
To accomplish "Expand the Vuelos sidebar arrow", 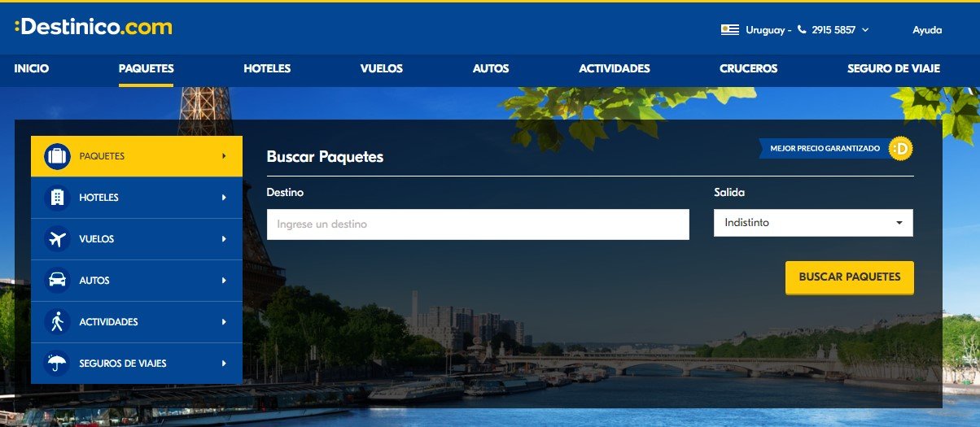I will tap(224, 239).
